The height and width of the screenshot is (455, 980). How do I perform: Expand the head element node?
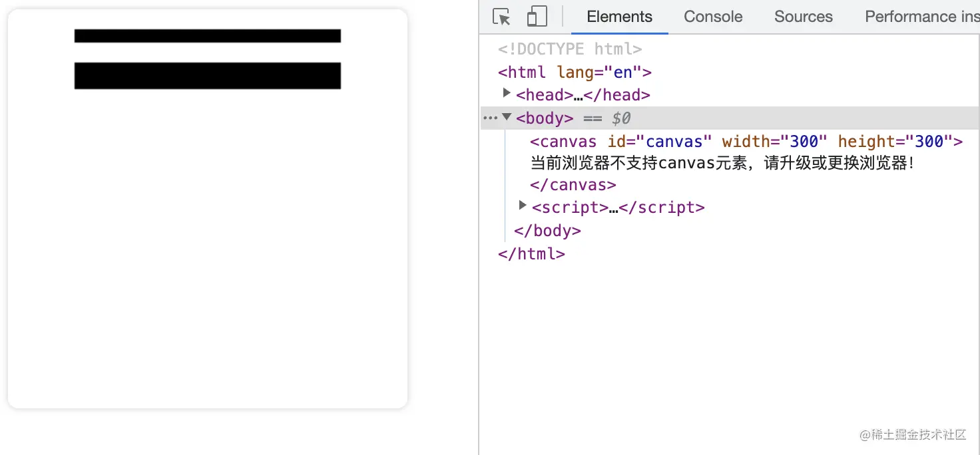(506, 93)
